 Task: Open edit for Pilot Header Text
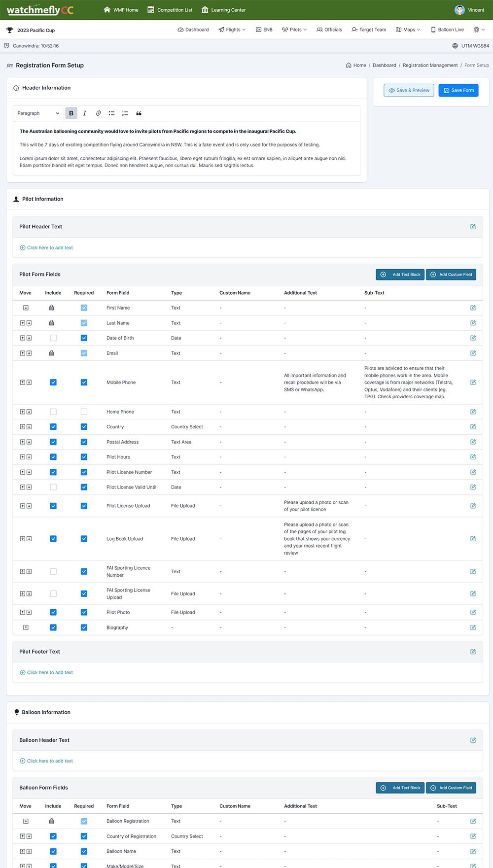point(473,227)
